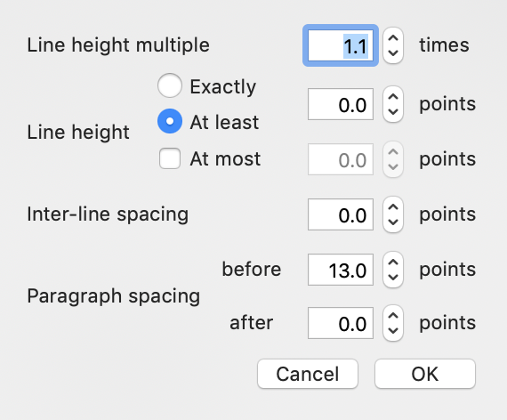Lower paragraph spacing before value with down arrow
507x420 pixels.
click(x=393, y=278)
